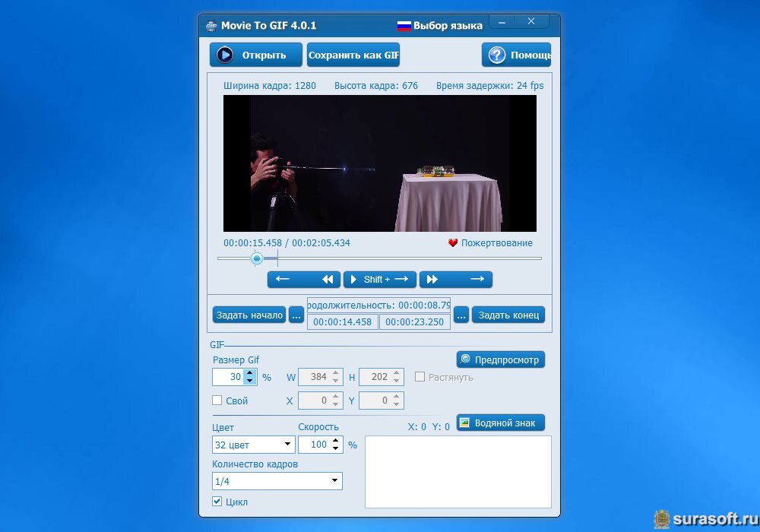760x532 pixels.
Task: Click the red heart donation icon
Action: coord(453,242)
